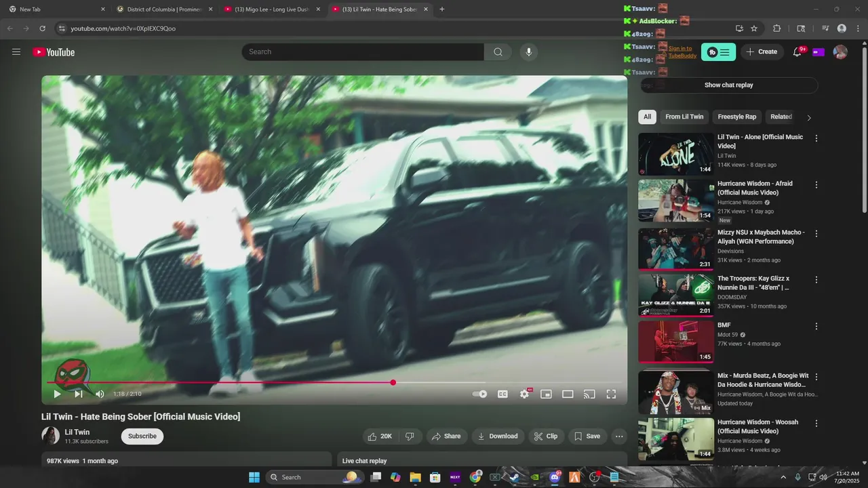Switch to the New Tab browser tab
This screenshot has width=868, height=488.
(56, 9)
